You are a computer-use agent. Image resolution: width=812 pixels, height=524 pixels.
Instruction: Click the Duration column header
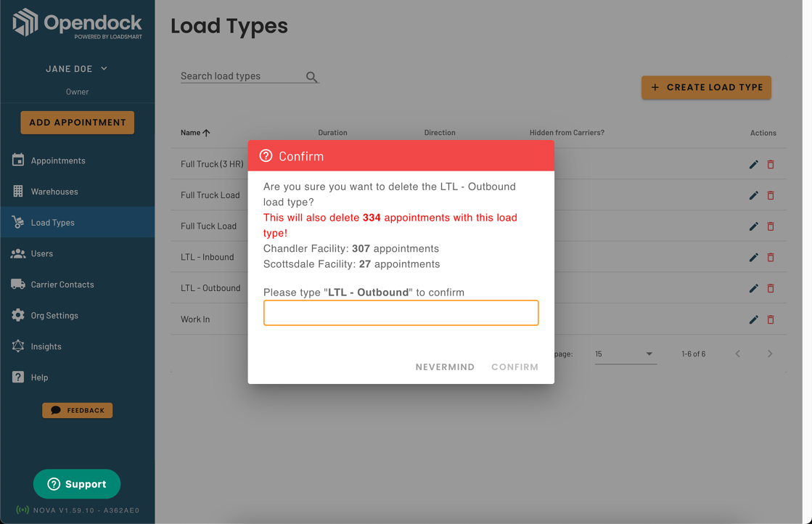tap(332, 133)
